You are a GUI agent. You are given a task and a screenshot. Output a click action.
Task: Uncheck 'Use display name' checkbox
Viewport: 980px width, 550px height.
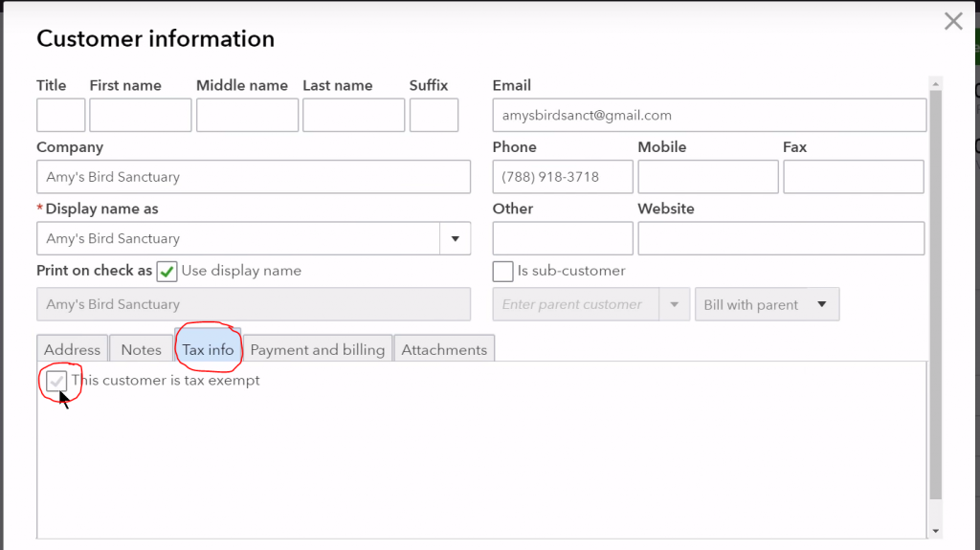point(167,271)
